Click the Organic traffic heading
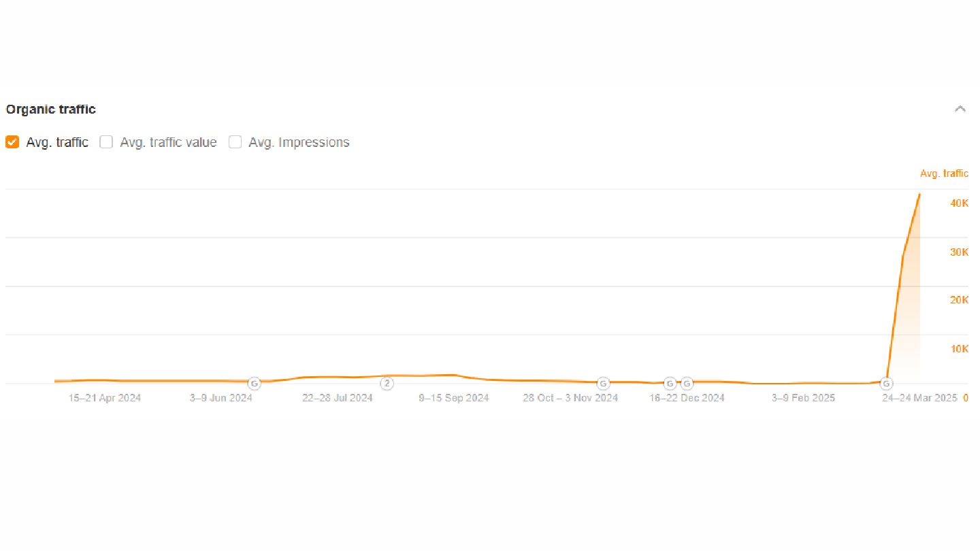This screenshot has width=980, height=551. (x=51, y=109)
